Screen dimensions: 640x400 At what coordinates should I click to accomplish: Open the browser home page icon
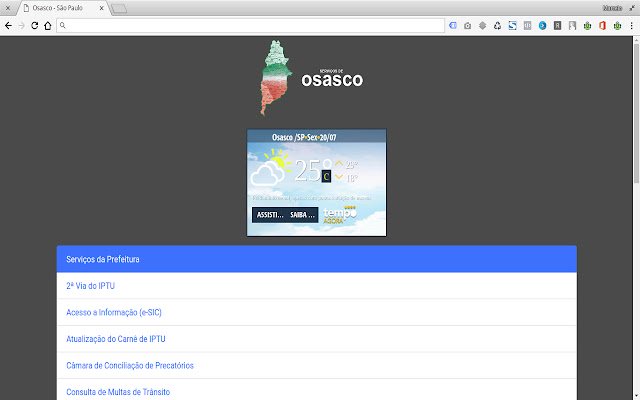[x=48, y=26]
